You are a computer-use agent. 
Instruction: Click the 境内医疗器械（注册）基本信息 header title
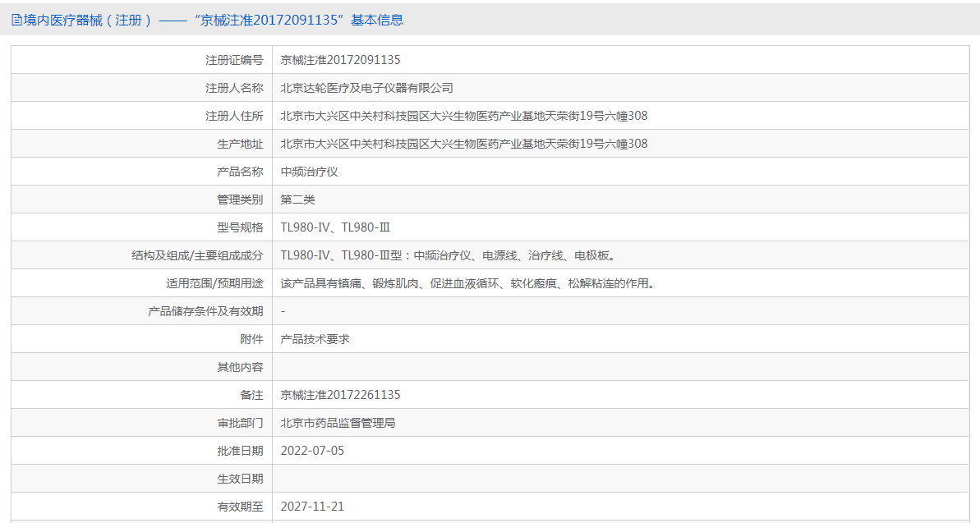point(214,20)
